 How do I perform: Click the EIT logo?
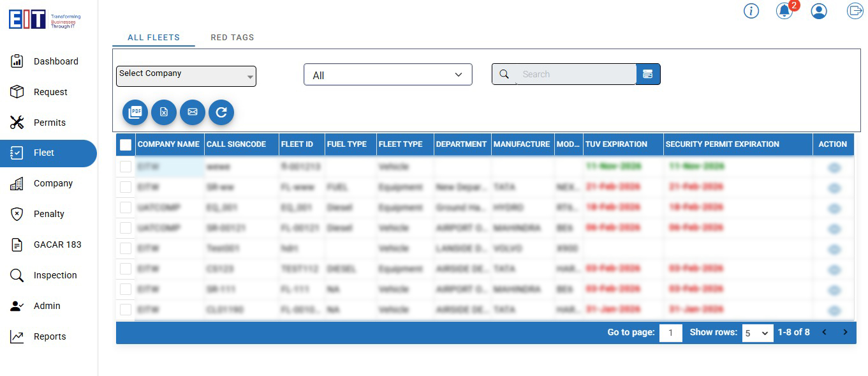(x=45, y=20)
